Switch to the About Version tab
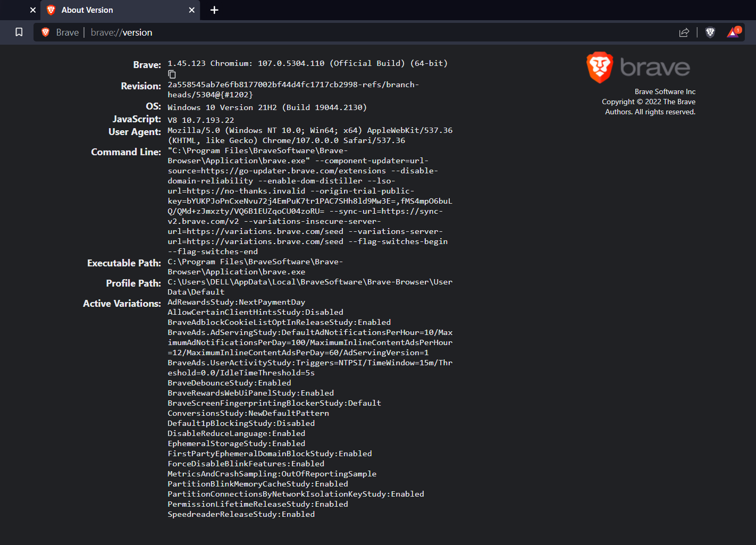This screenshot has height=545, width=756. coord(96,10)
